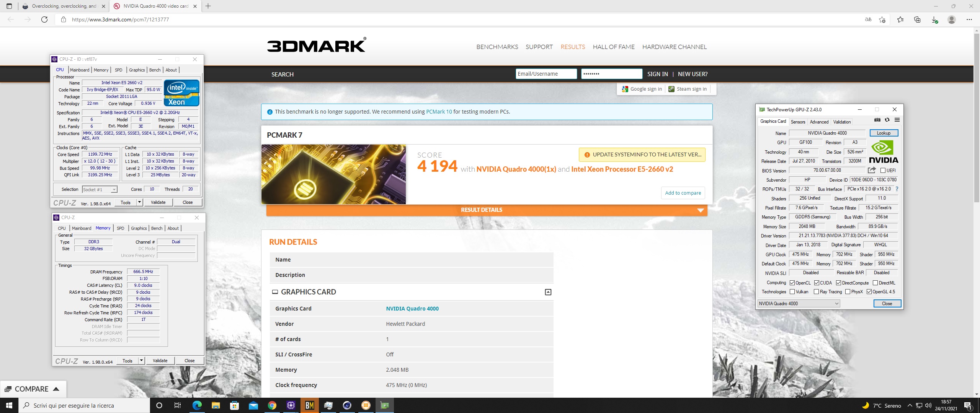Open the Validation tab in GPU-Z
This screenshot has height=413, width=980.
point(842,122)
